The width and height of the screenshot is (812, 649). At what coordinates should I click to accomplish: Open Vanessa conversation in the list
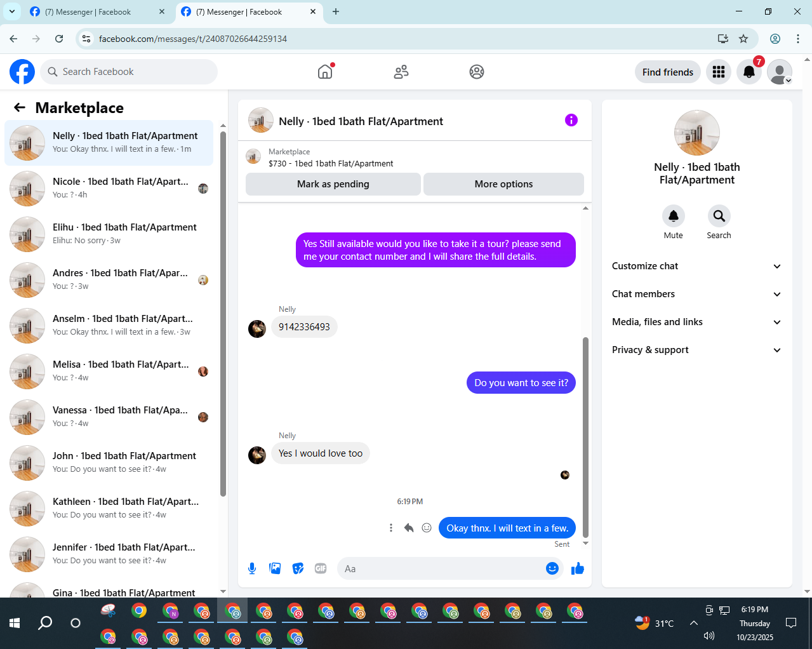coord(109,417)
